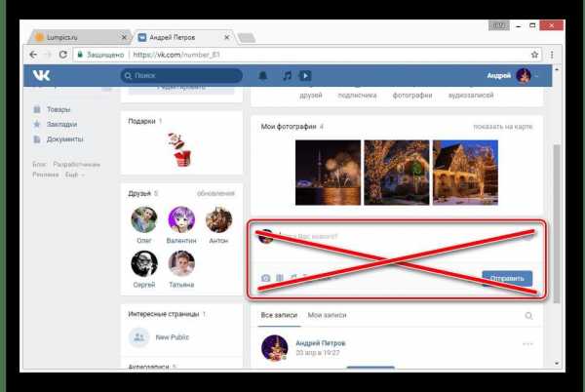The width and height of the screenshot is (585, 392).
Task: Expand the Андрей profile menu in header
Action: [513, 76]
